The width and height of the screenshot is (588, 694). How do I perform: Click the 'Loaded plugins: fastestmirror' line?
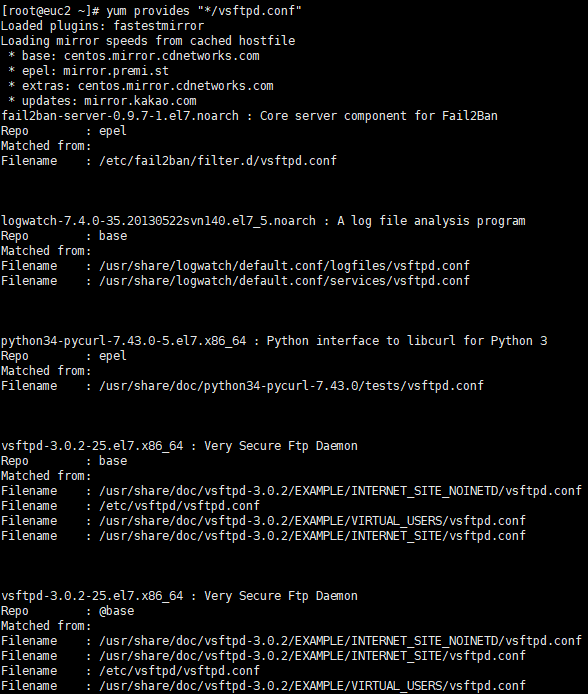pos(102,26)
